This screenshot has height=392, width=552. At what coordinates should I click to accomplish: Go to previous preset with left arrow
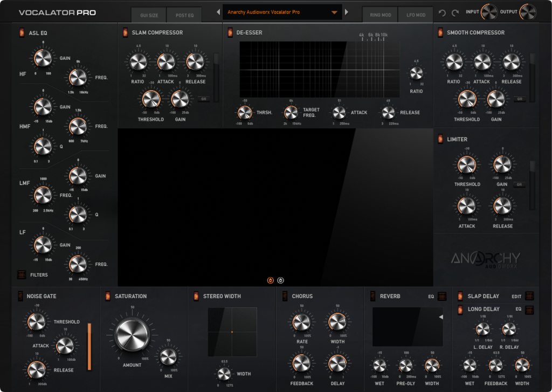(218, 12)
